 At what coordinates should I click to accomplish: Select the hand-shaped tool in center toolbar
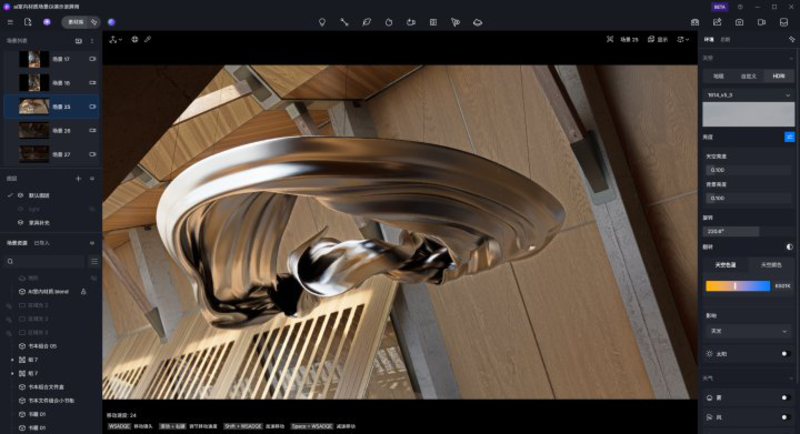[x=389, y=22]
